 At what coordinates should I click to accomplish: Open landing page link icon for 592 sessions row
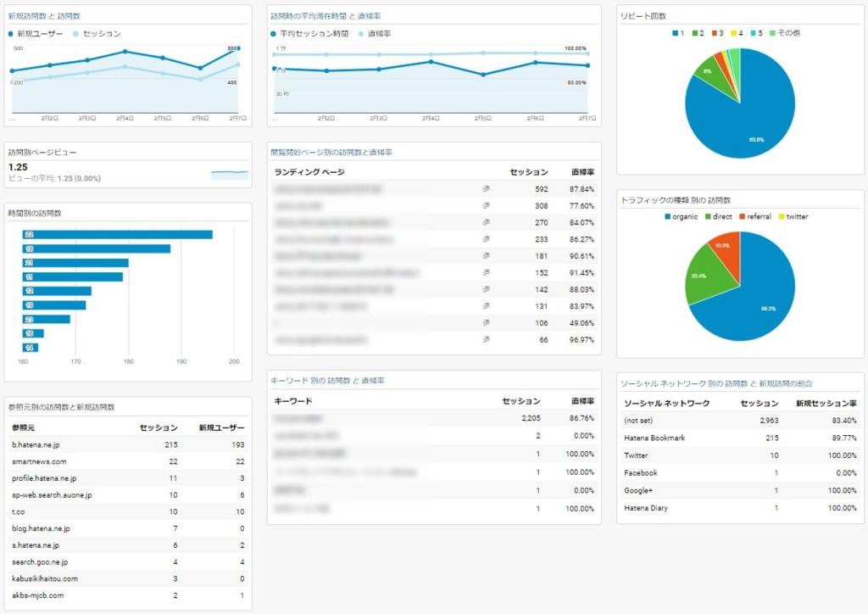click(x=486, y=189)
